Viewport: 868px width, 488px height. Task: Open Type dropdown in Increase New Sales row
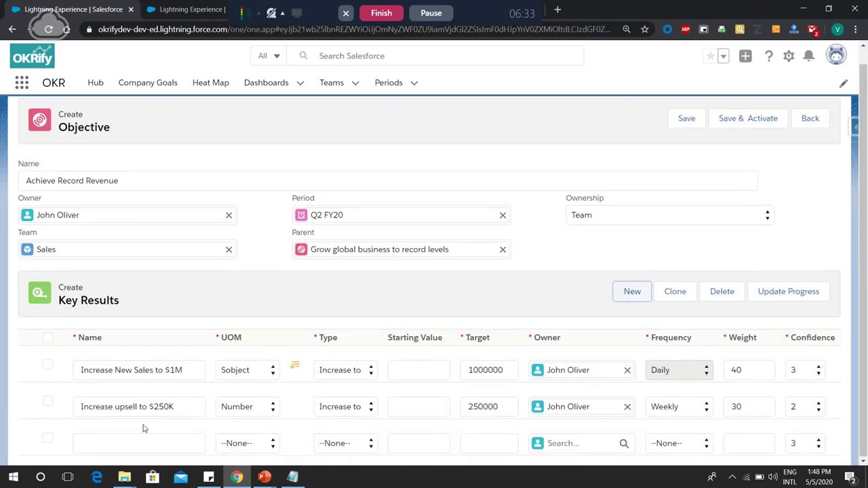[346, 370]
